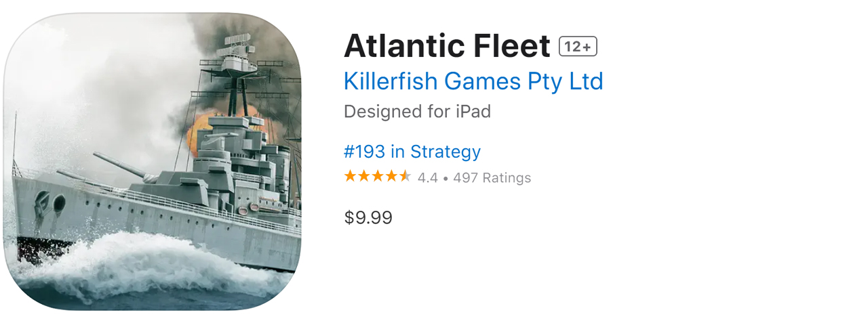Click the 12+ age rating badge
The image size is (868, 323).
578,47
